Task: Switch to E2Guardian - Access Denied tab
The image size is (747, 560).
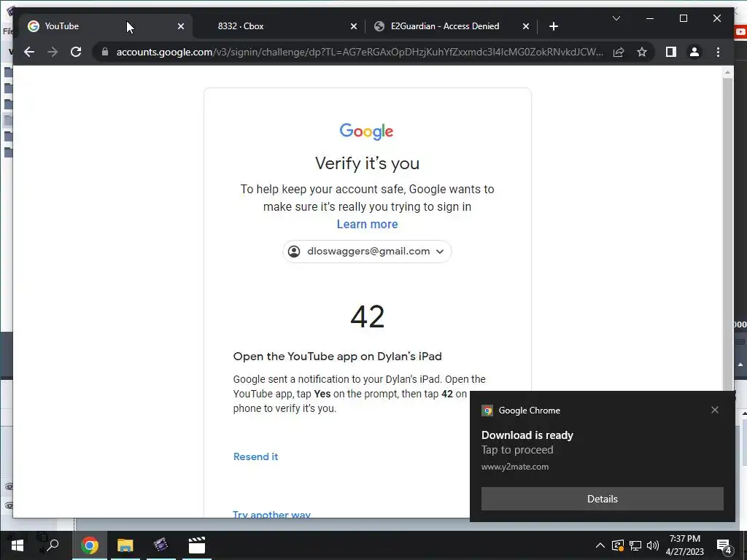Action: point(451,26)
